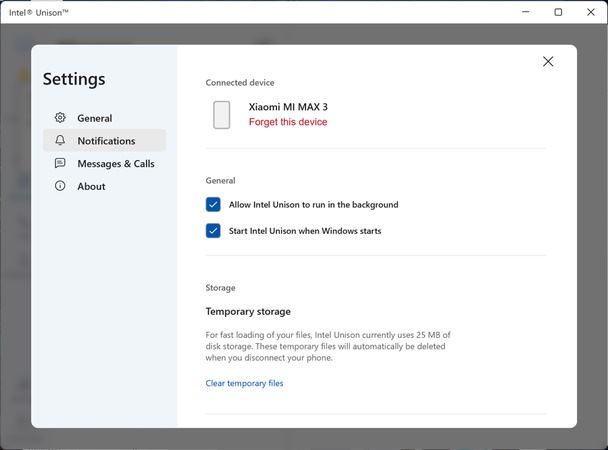The width and height of the screenshot is (608, 450).
Task: Click the Connected device label
Action: pos(240,83)
